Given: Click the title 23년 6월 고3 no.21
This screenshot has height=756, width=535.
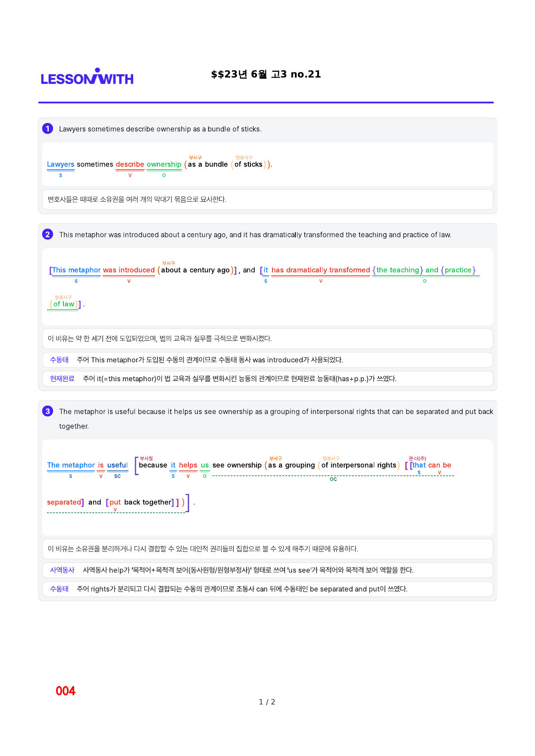Looking at the screenshot, I should tap(266, 74).
